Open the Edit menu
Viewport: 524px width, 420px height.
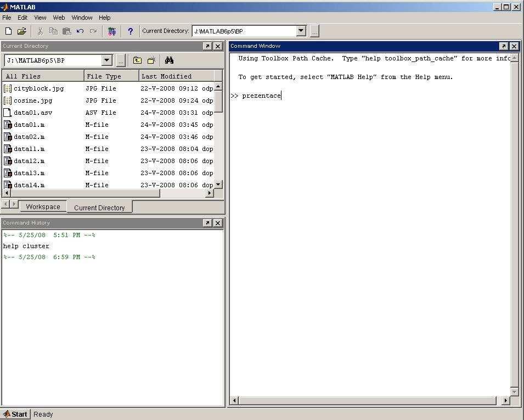(x=22, y=18)
